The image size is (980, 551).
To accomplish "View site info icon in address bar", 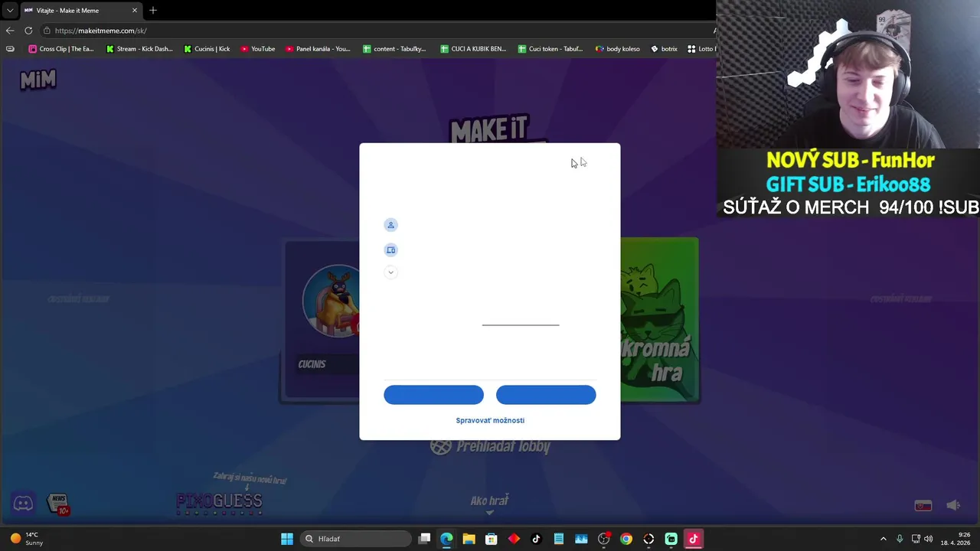I will coord(47,31).
